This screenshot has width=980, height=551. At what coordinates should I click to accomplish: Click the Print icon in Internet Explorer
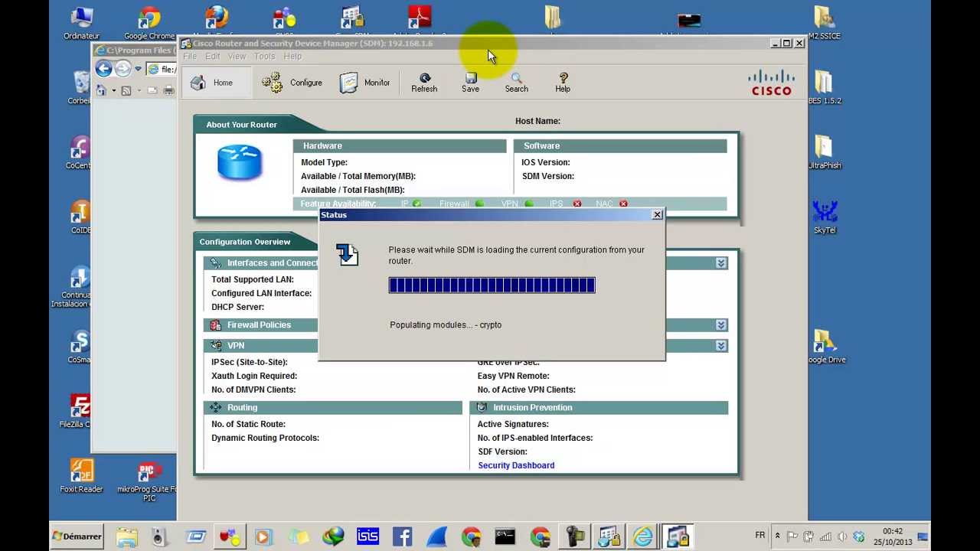(168, 90)
